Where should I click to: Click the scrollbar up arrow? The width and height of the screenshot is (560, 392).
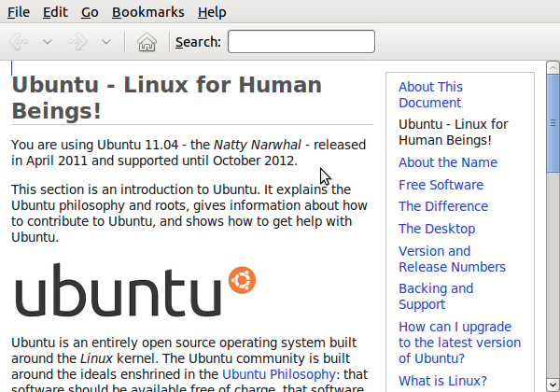click(553, 67)
